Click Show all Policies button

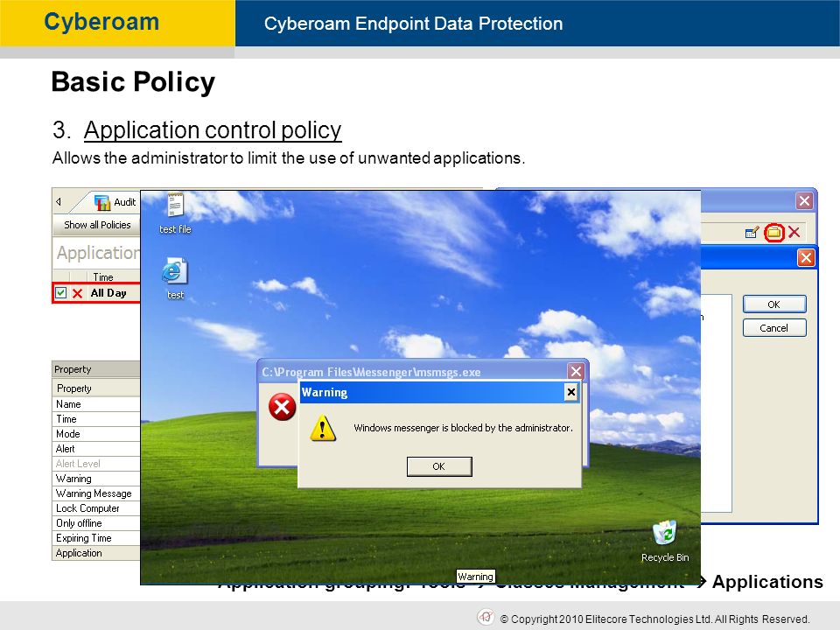coord(97,225)
